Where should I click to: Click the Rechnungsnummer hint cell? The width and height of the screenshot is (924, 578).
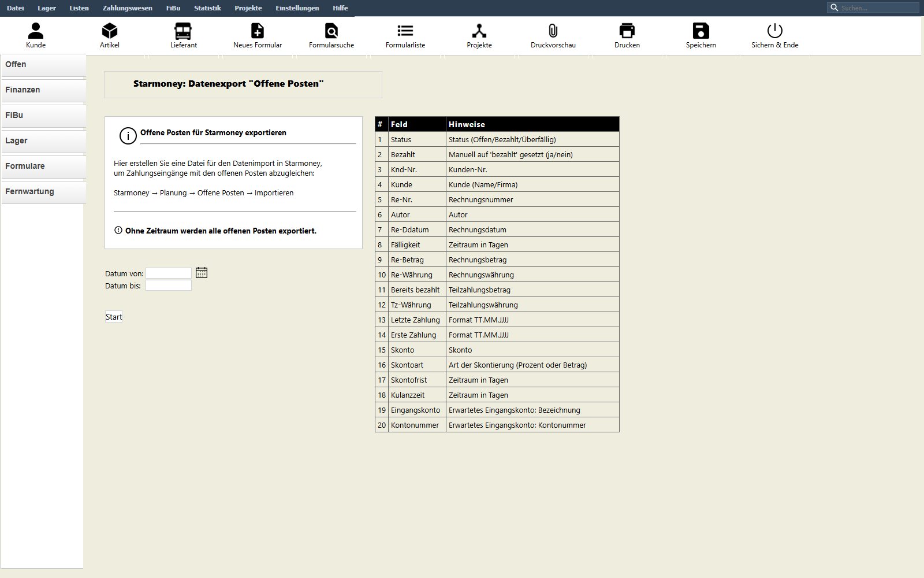tap(532, 199)
